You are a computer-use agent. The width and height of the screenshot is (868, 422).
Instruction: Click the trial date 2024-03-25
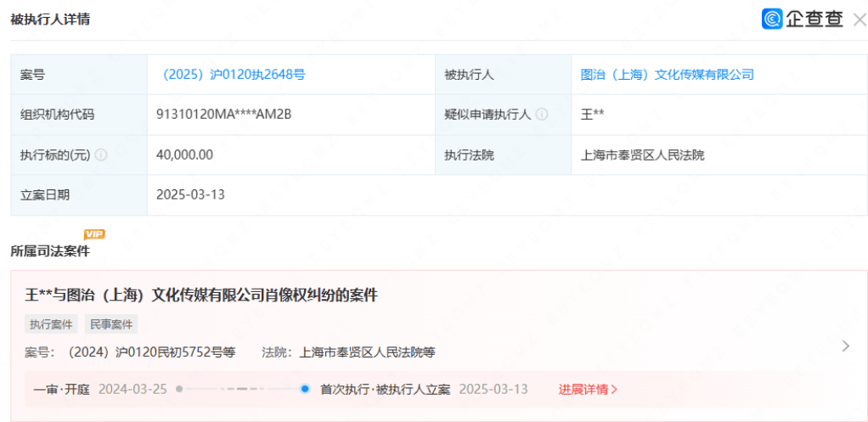pyautogui.click(x=132, y=390)
